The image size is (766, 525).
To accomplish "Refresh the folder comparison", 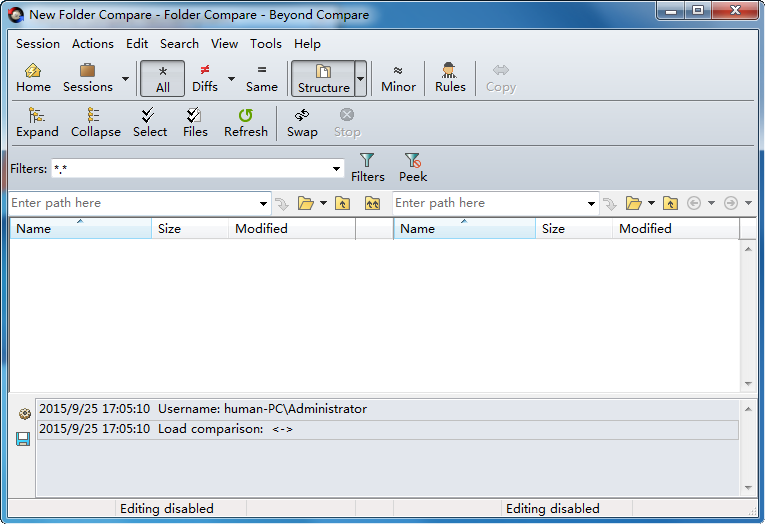I will pos(246,123).
